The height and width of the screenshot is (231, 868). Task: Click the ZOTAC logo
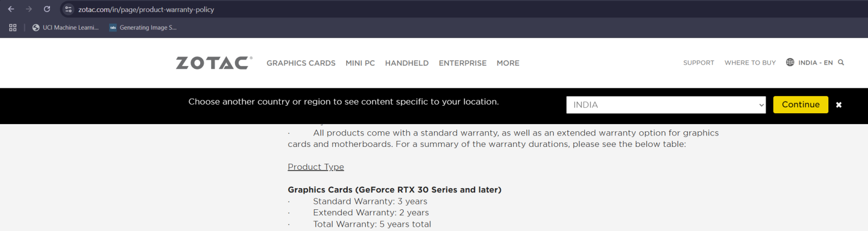point(214,63)
